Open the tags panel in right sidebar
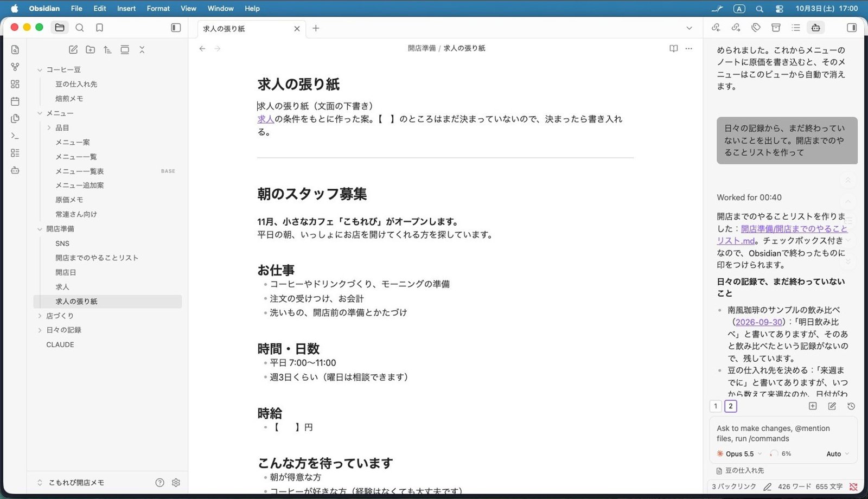868x499 pixels. click(756, 28)
